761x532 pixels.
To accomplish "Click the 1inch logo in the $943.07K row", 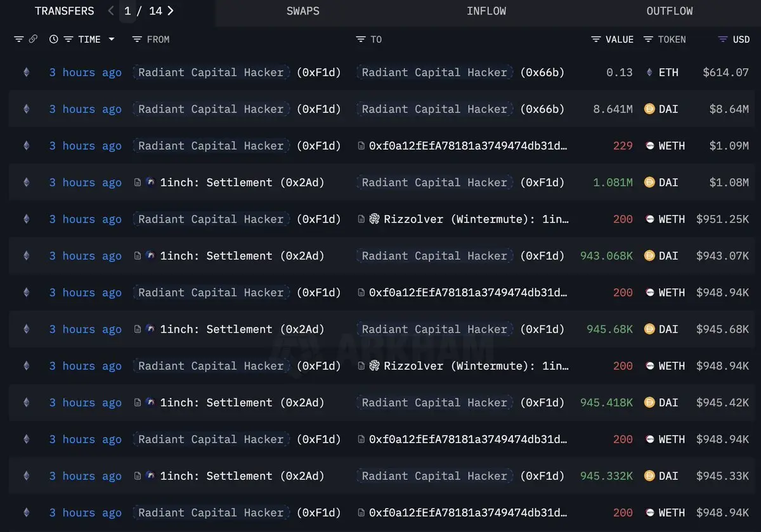I will tap(150, 256).
